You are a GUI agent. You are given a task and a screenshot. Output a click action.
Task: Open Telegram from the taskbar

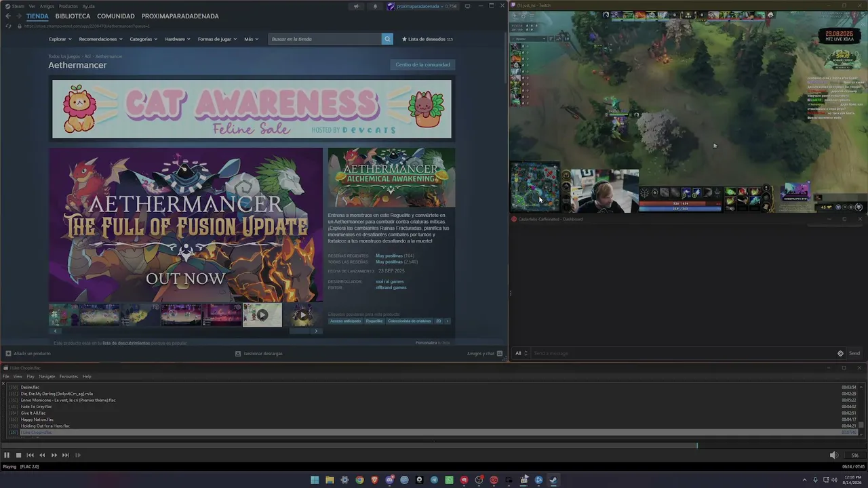(434, 480)
